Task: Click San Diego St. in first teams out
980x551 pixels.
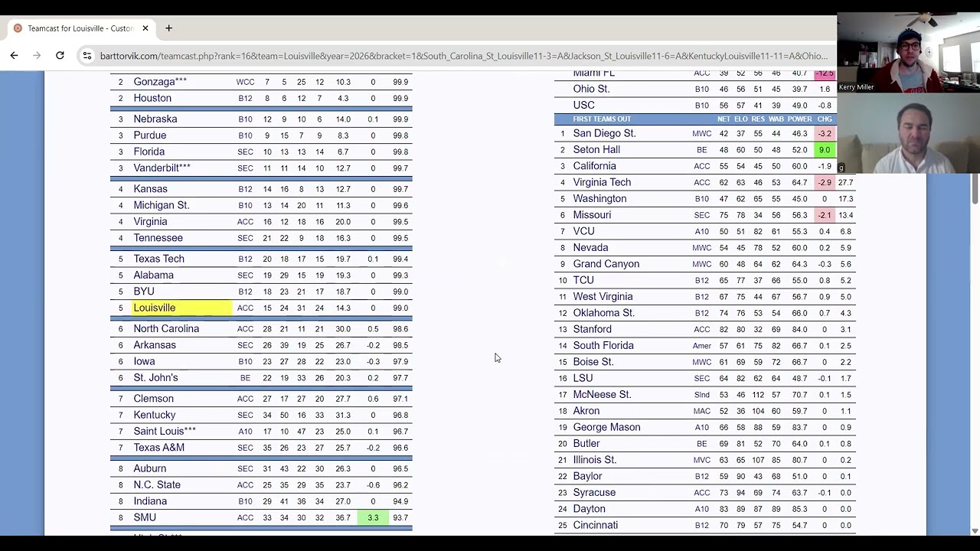Action: [604, 133]
